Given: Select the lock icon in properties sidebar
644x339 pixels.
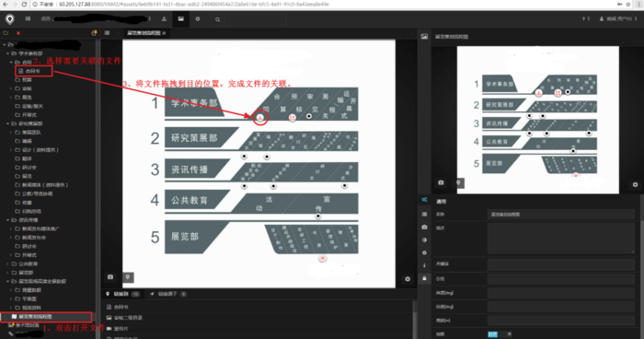Looking at the screenshot, I should (x=424, y=278).
